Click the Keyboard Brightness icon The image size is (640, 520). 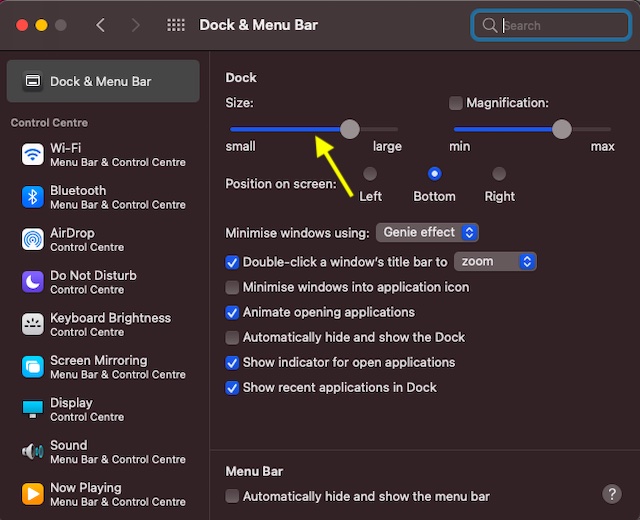(x=33, y=324)
